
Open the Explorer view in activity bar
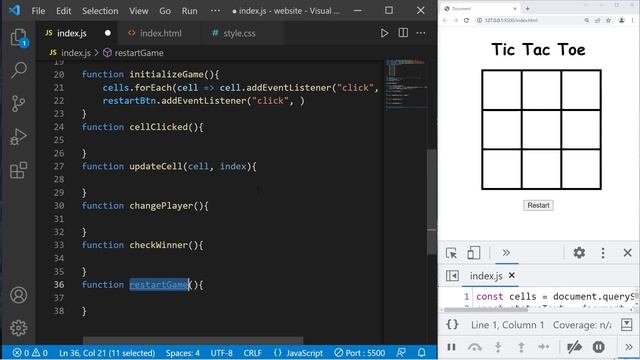coord(19,38)
